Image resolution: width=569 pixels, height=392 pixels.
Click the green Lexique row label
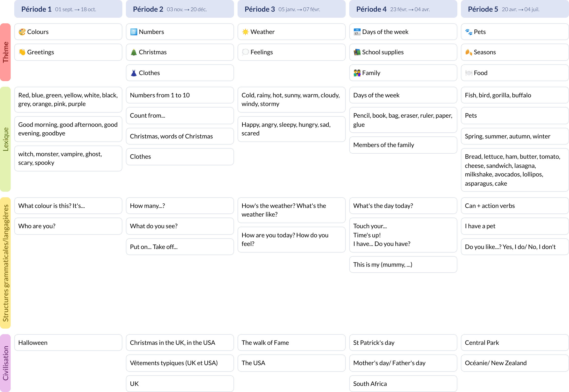coord(5,139)
